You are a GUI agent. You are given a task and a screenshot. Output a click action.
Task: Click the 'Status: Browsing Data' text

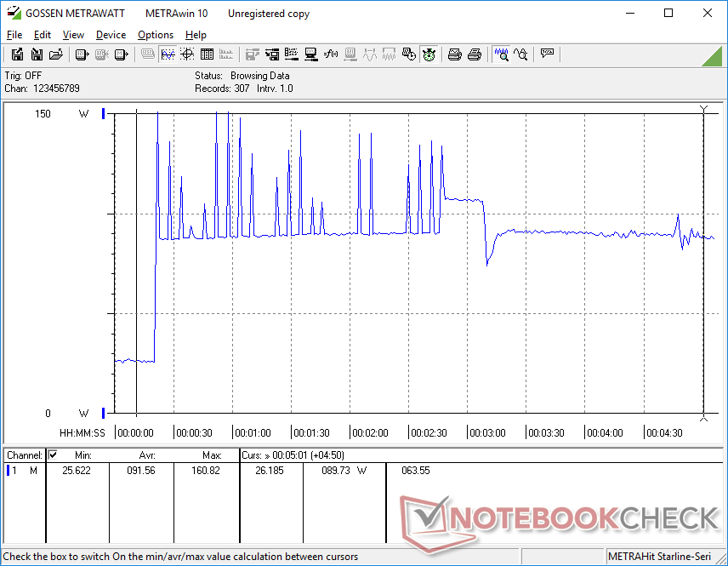pos(242,76)
